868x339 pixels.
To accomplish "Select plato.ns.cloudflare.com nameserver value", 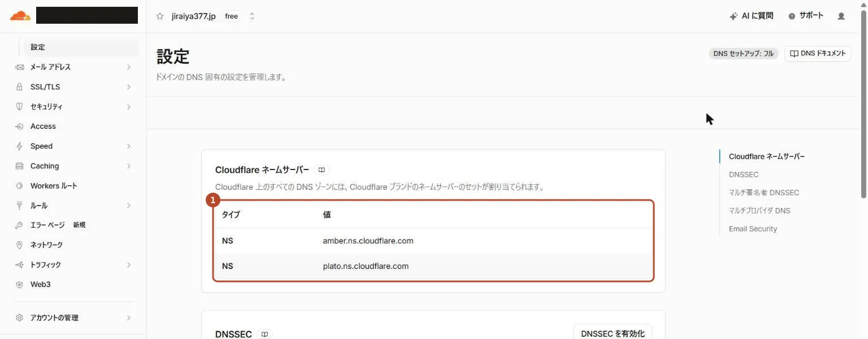I will 366,266.
